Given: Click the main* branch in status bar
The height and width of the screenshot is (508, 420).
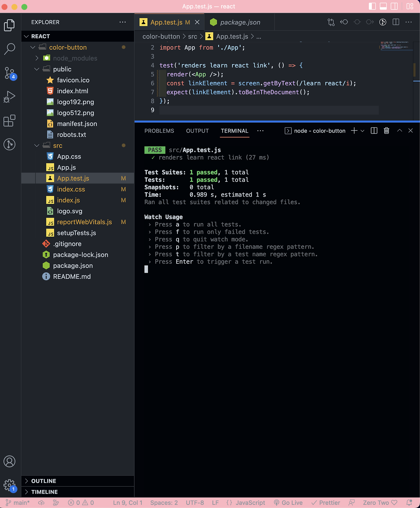Looking at the screenshot, I should 18,503.
